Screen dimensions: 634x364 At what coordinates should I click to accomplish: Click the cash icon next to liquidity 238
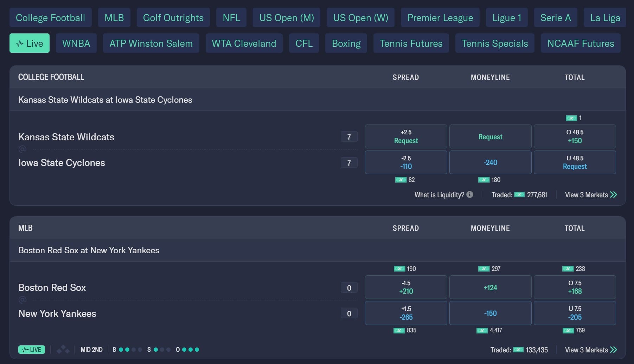[568, 269]
